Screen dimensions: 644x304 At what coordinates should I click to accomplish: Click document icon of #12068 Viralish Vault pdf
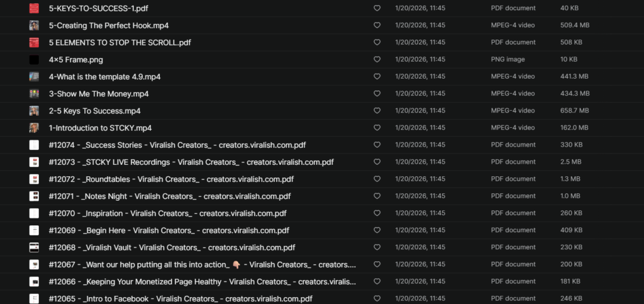tap(34, 247)
